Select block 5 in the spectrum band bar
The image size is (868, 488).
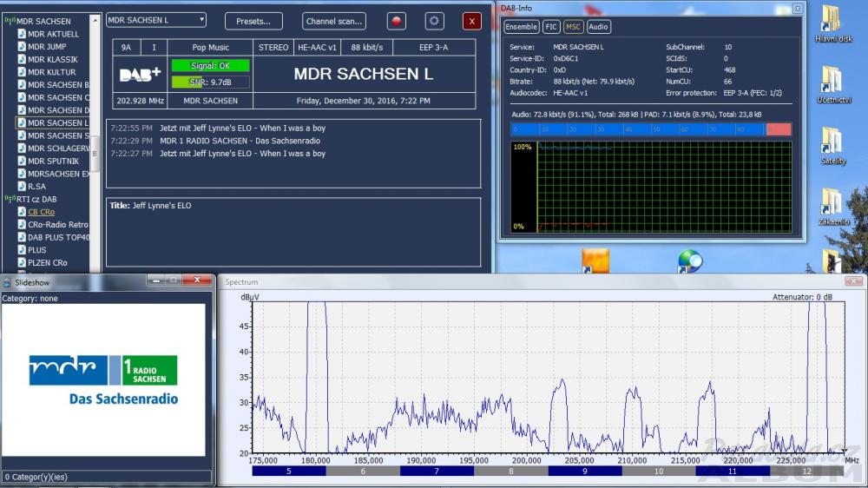pos(288,471)
